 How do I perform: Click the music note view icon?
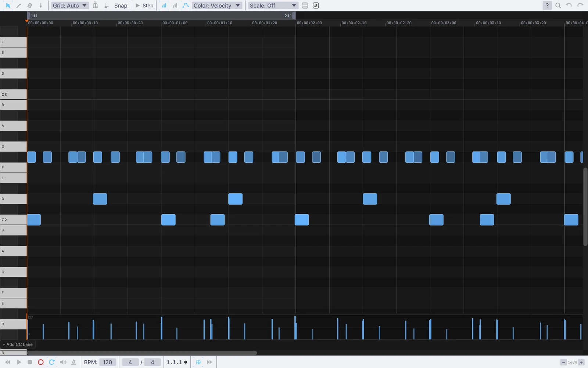(x=316, y=6)
